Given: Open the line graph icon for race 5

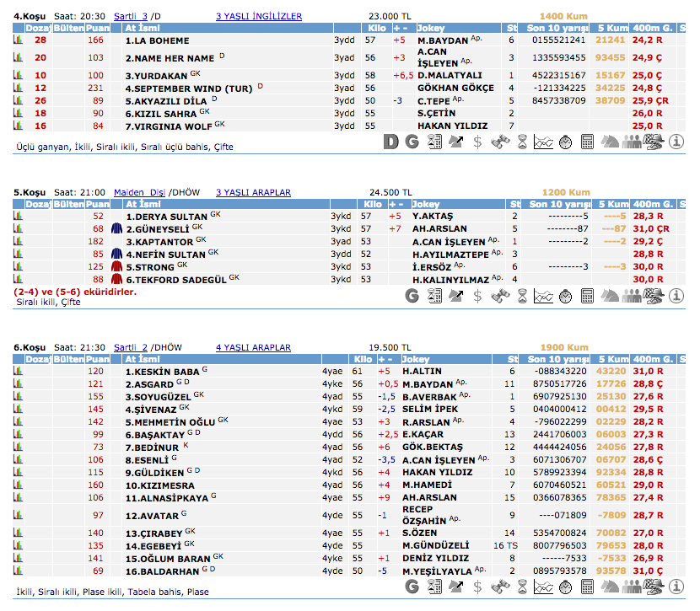Looking at the screenshot, I should pyautogui.click(x=544, y=296).
